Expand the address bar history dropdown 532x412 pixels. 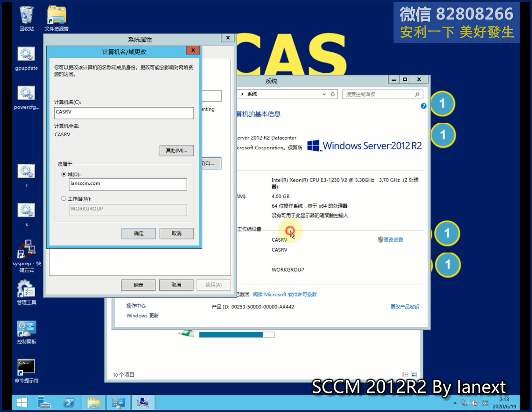324,94
